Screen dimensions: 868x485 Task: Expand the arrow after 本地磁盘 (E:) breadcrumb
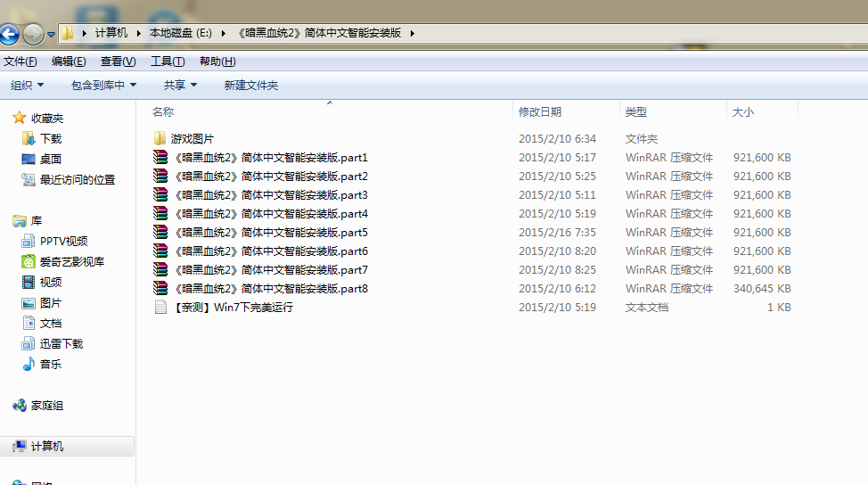tap(223, 33)
